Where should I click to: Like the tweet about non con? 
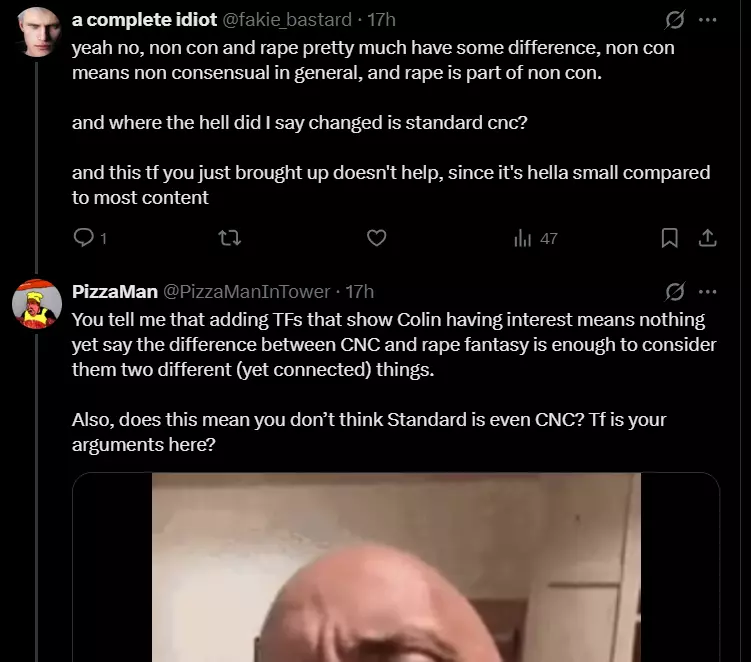tap(376, 238)
